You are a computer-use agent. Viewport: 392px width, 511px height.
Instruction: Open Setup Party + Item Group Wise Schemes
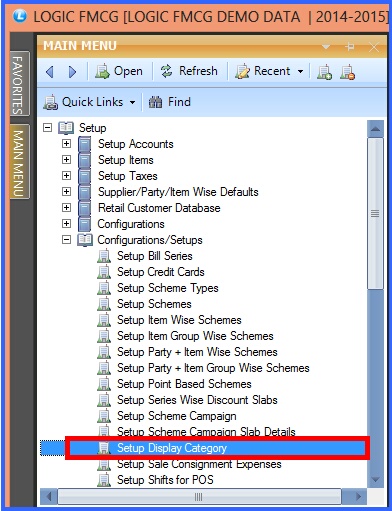213,368
